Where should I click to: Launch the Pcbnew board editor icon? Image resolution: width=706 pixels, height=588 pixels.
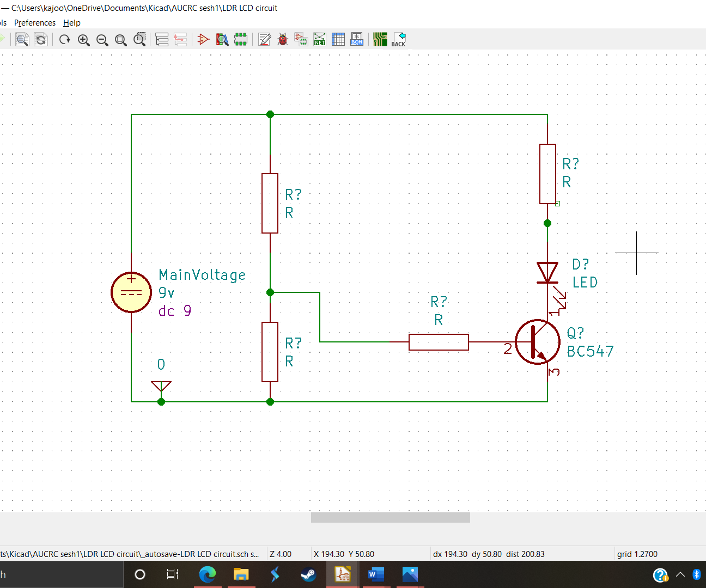[x=380, y=39]
